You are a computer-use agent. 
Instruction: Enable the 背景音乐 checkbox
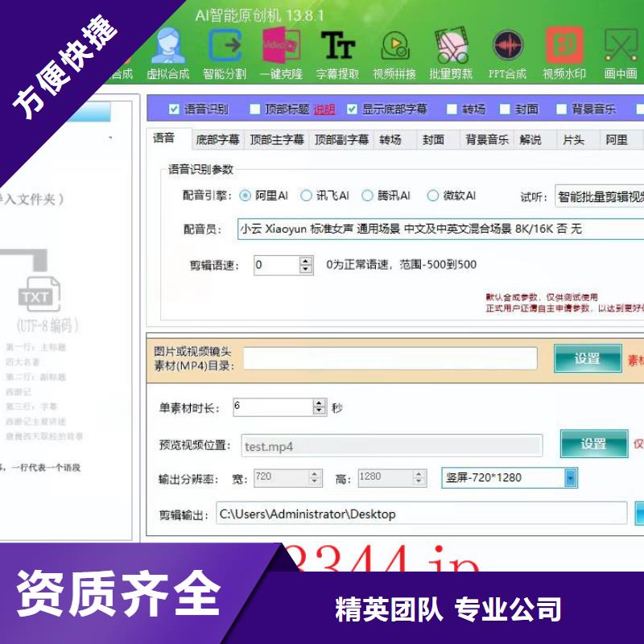tap(561, 109)
